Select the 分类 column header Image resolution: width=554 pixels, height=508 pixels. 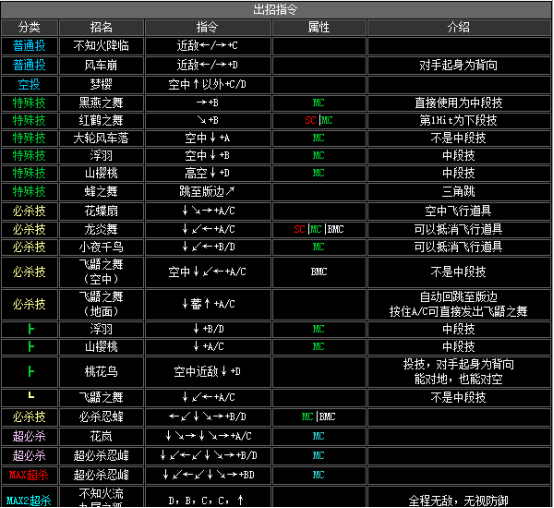click(x=29, y=27)
